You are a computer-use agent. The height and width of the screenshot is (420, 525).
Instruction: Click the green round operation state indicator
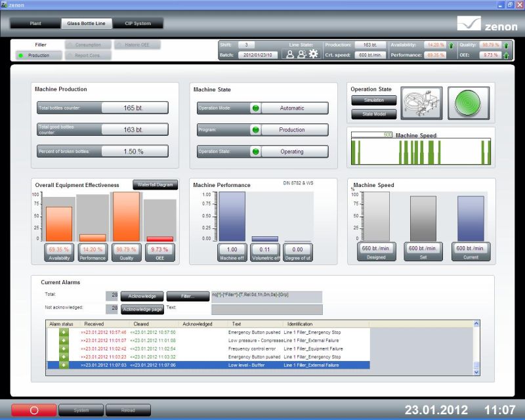coord(469,103)
